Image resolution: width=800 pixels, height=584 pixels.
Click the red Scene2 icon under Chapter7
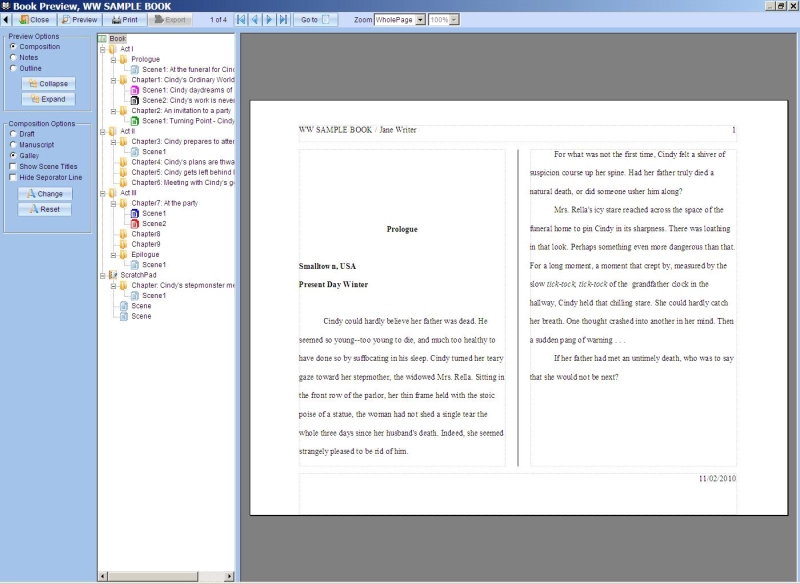click(135, 223)
